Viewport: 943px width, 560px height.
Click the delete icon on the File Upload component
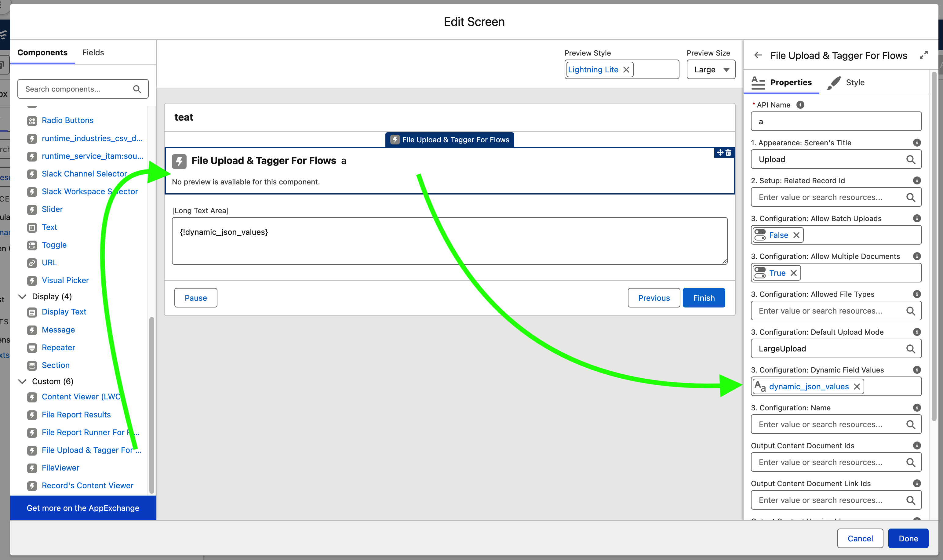point(728,153)
